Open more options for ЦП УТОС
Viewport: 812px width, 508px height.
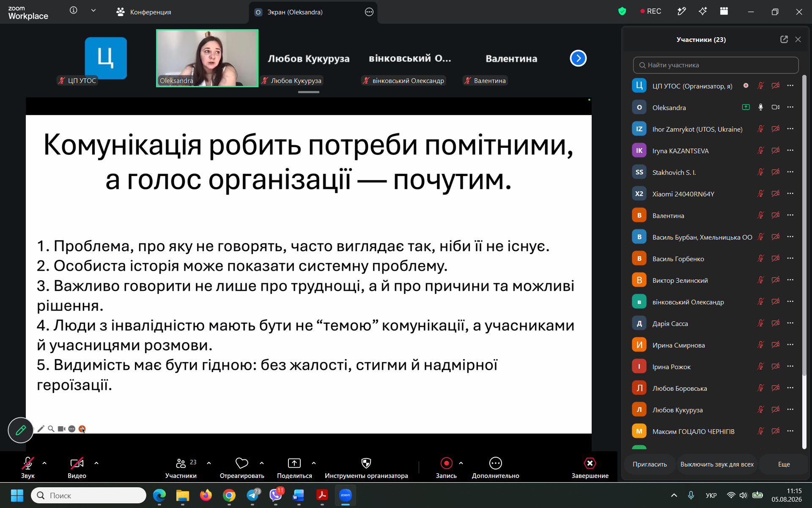pos(790,86)
